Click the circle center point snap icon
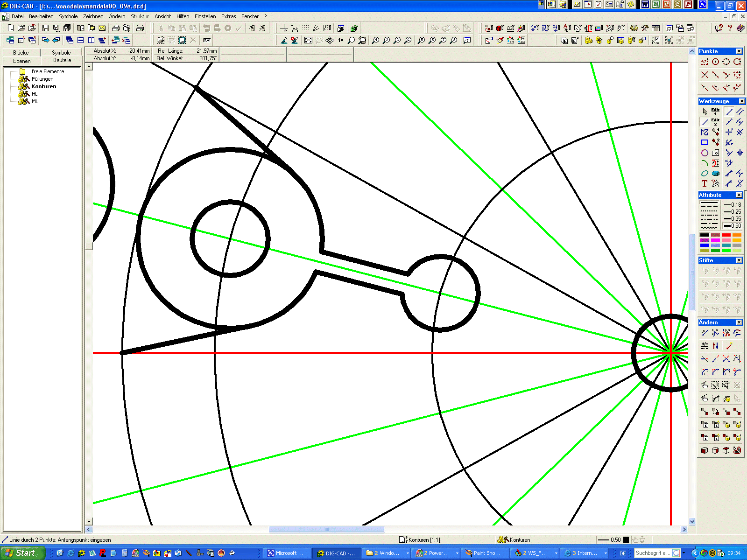The width and height of the screenshot is (747, 560). pyautogui.click(x=715, y=62)
